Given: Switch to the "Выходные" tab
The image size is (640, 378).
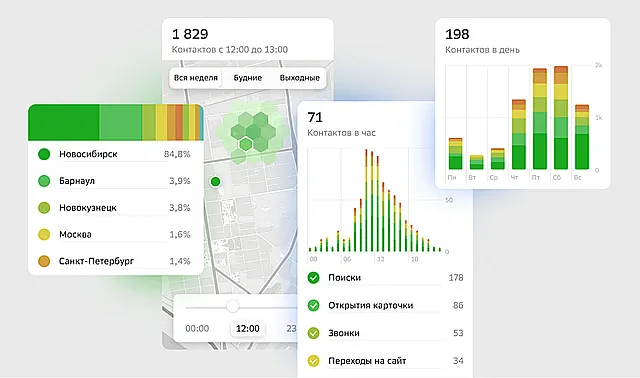Looking at the screenshot, I should coord(299,78).
